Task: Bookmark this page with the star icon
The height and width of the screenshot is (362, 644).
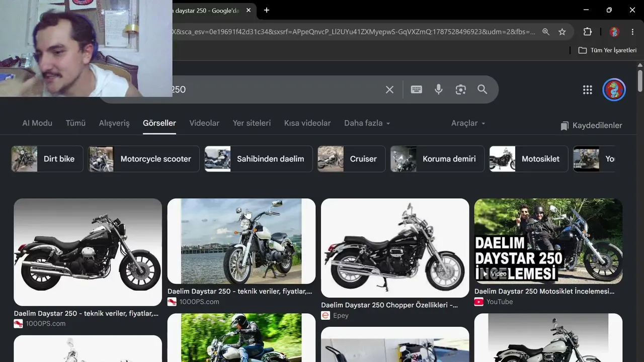Action: click(x=562, y=32)
